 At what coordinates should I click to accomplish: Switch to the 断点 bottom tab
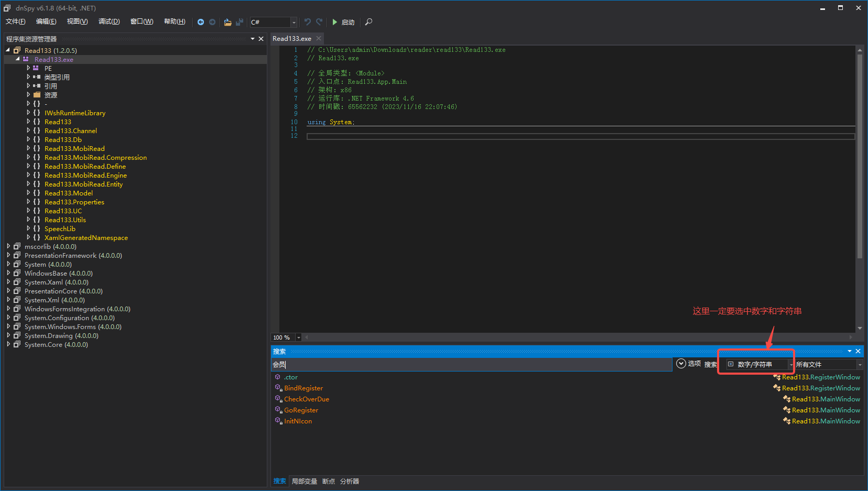[x=329, y=481]
